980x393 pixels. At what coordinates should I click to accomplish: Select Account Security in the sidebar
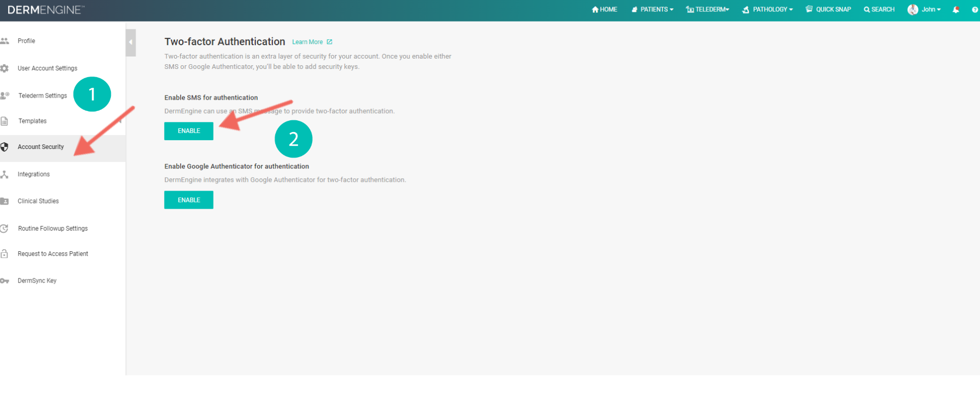[x=63, y=148]
